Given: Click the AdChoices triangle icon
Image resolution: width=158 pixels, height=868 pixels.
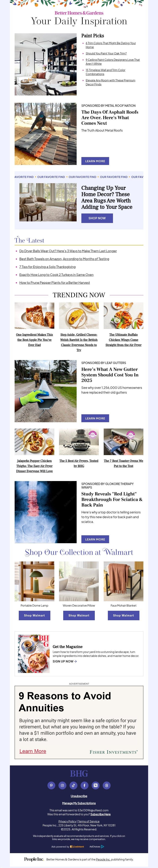Looking at the screenshot, I should pos(103,846).
